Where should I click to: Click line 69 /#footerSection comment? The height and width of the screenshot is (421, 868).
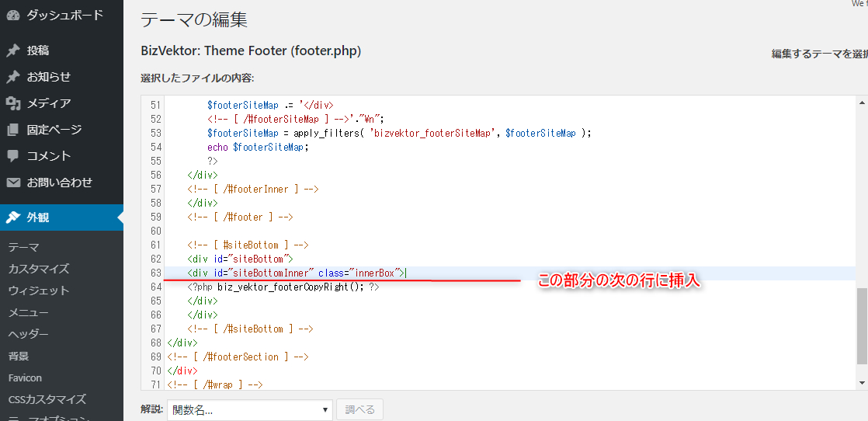coord(238,357)
